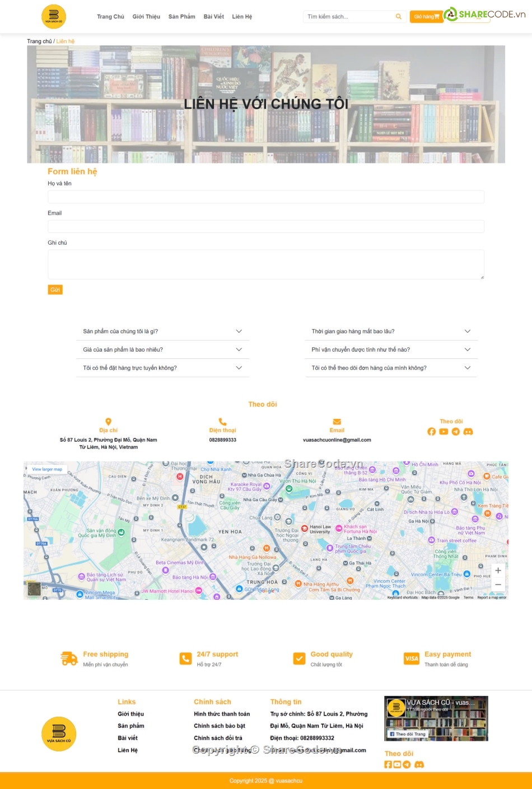532x789 pixels.
Task: Expand 'Phí vận chuyển được tính như thế nào?'
Action: click(391, 349)
